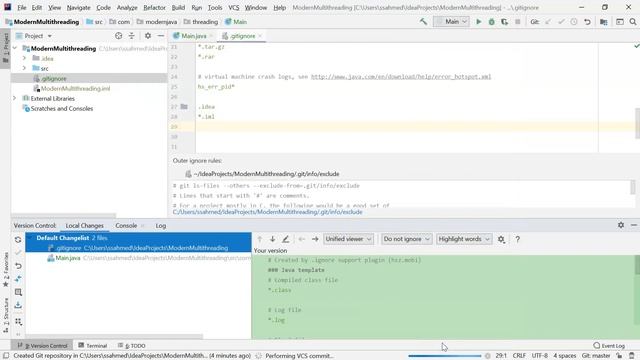Open the Project view selector dropdown
The width and height of the screenshot is (640, 360).
click(34, 36)
